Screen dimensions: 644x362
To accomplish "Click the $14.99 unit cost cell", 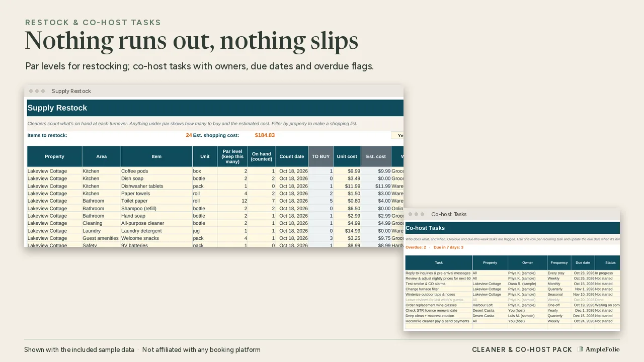I will click(x=347, y=231).
